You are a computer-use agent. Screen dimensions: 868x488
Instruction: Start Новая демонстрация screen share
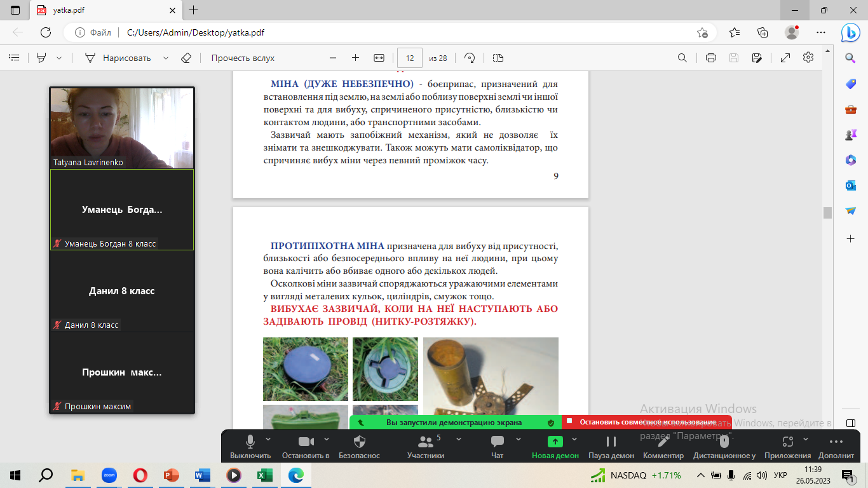coord(555,446)
